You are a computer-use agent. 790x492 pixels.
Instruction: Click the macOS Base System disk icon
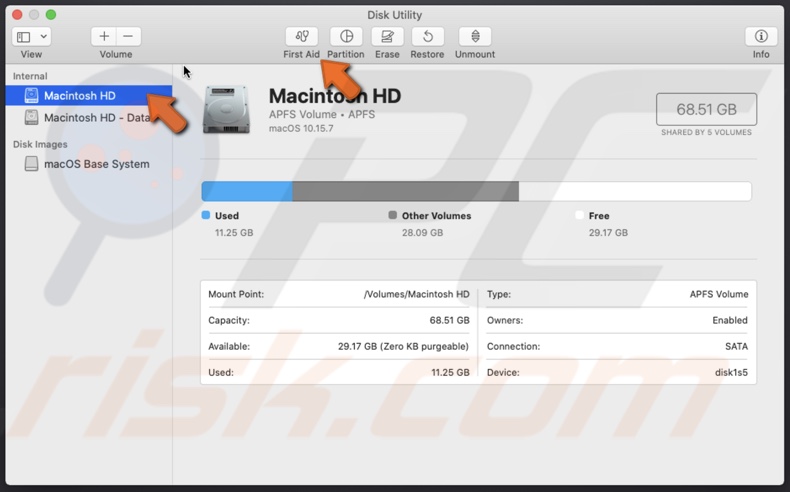(x=31, y=164)
